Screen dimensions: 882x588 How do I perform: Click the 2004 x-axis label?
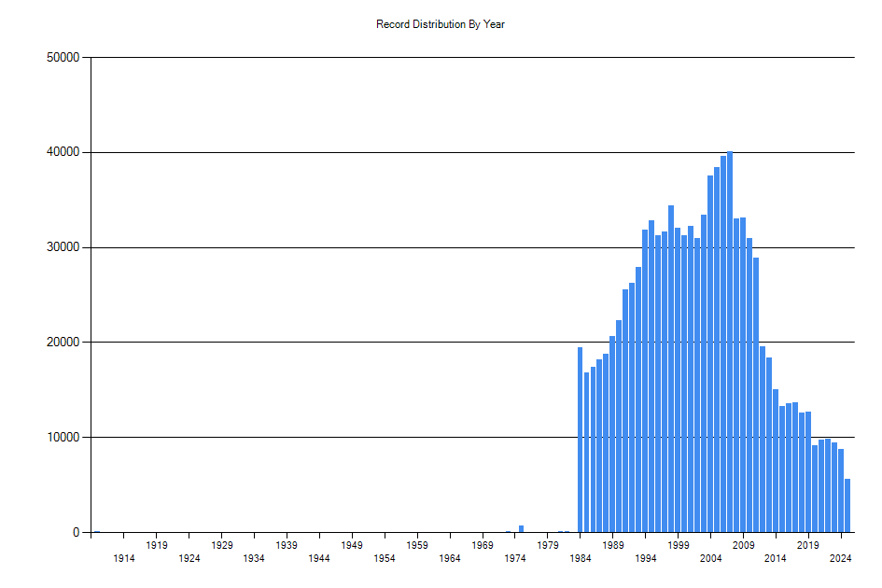click(710, 558)
